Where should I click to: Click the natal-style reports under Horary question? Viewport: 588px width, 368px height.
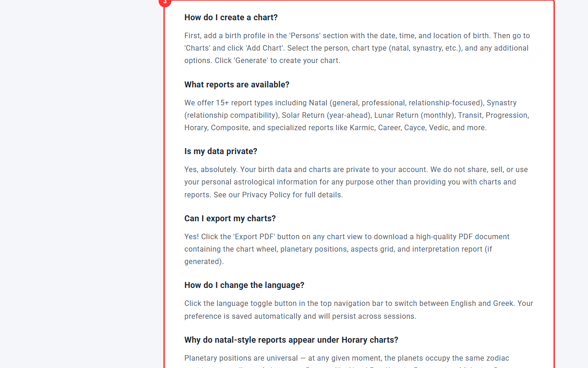click(x=291, y=340)
